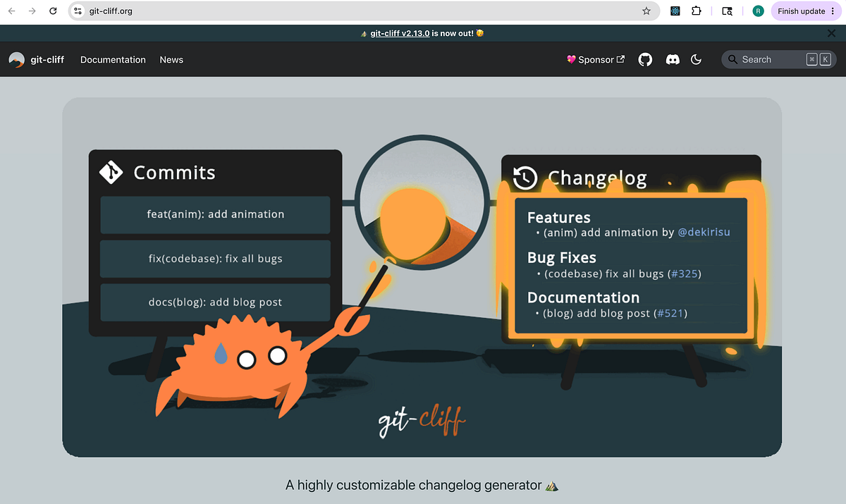Open git-cliff v2.13.0 release link

400,33
